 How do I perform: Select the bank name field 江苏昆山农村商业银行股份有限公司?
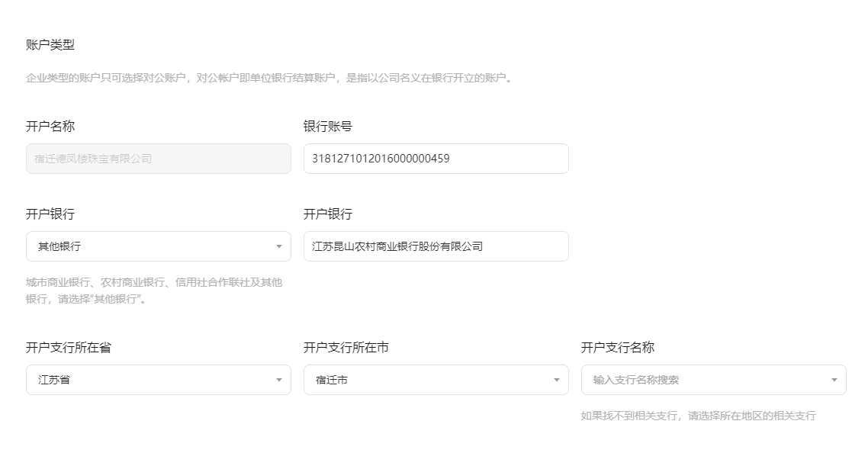[x=436, y=246]
